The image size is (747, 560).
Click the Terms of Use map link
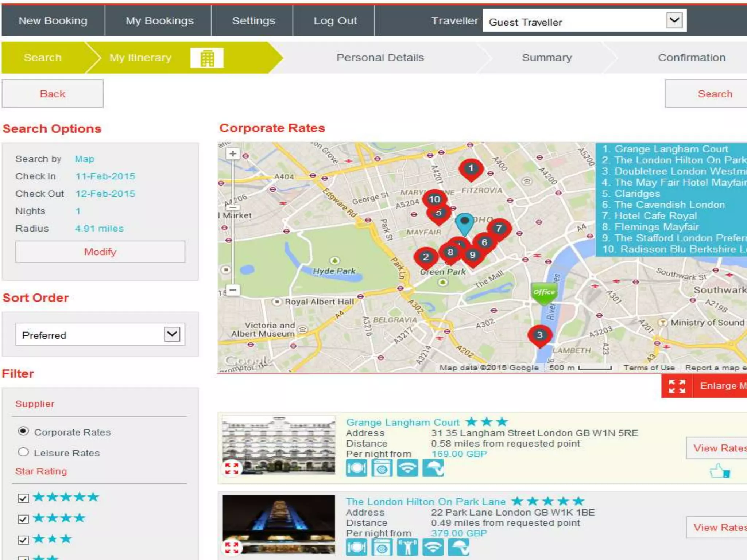649,367
